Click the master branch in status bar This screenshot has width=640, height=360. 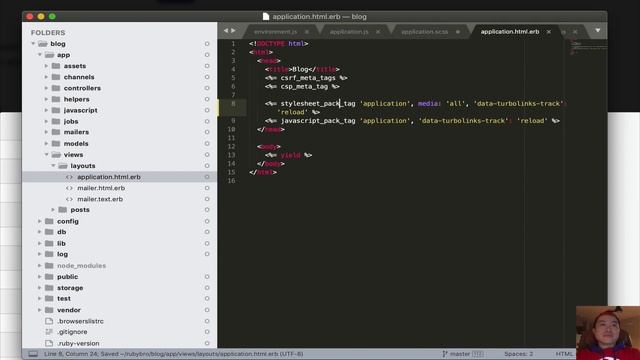click(460, 353)
